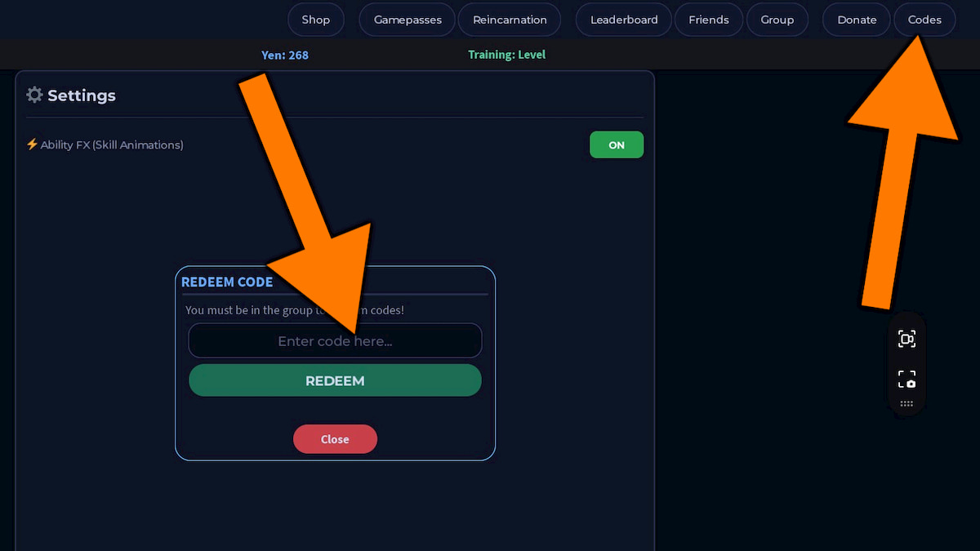Click the Yen: 268 balance display
This screenshot has height=551, width=980.
click(x=285, y=55)
